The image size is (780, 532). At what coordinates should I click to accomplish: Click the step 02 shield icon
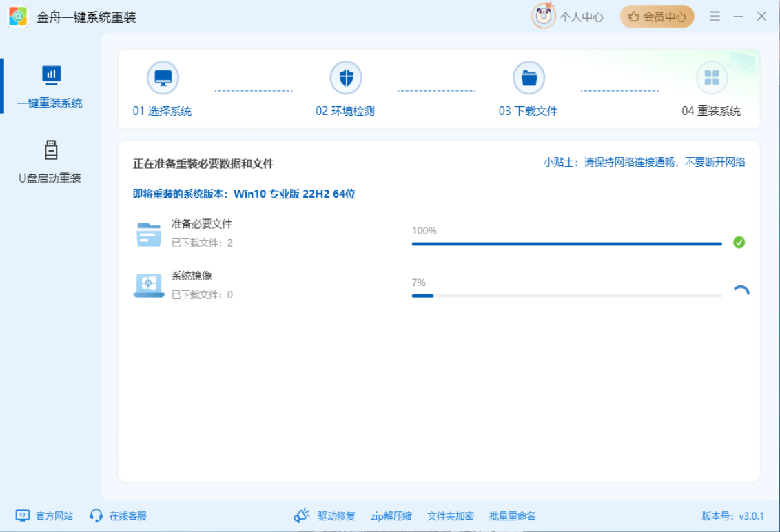click(346, 78)
